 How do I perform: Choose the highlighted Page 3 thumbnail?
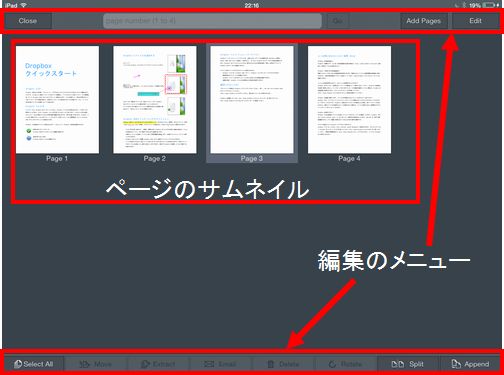pos(252,100)
